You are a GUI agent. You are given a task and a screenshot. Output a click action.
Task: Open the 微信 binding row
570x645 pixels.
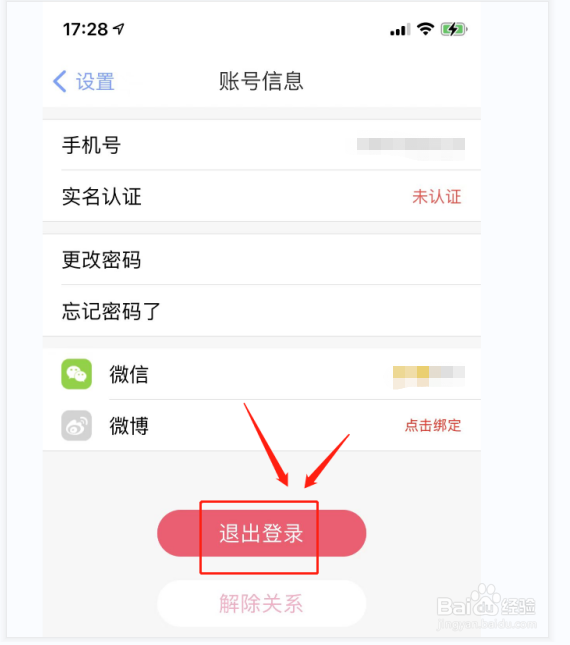click(x=262, y=374)
